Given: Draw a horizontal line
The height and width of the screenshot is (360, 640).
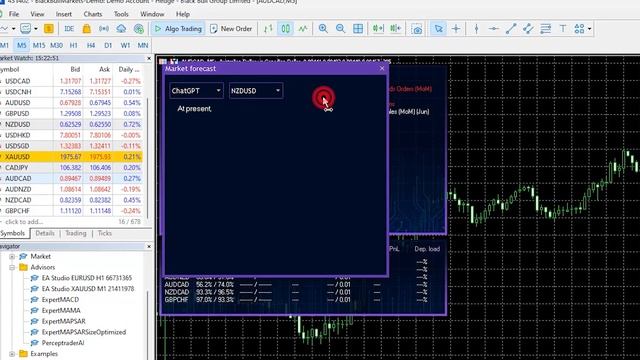Looking at the screenshot, I should coord(493,29).
